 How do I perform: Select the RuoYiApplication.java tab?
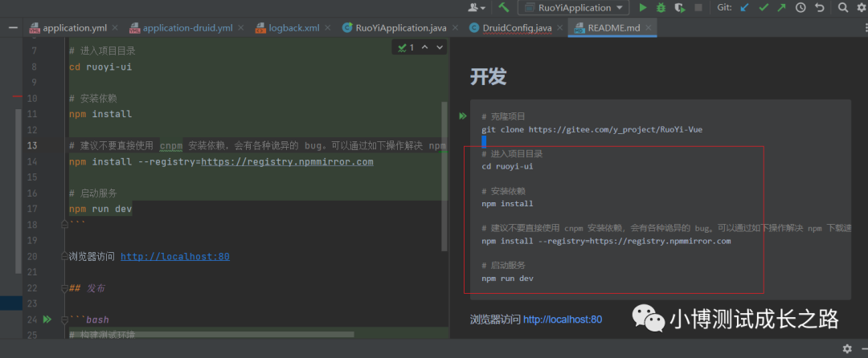(401, 27)
